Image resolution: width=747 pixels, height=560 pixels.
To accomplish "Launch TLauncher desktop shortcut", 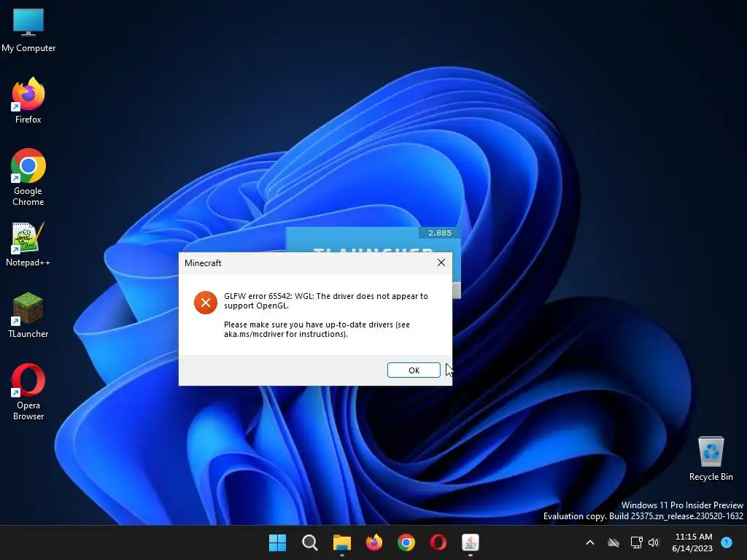I will [x=28, y=315].
